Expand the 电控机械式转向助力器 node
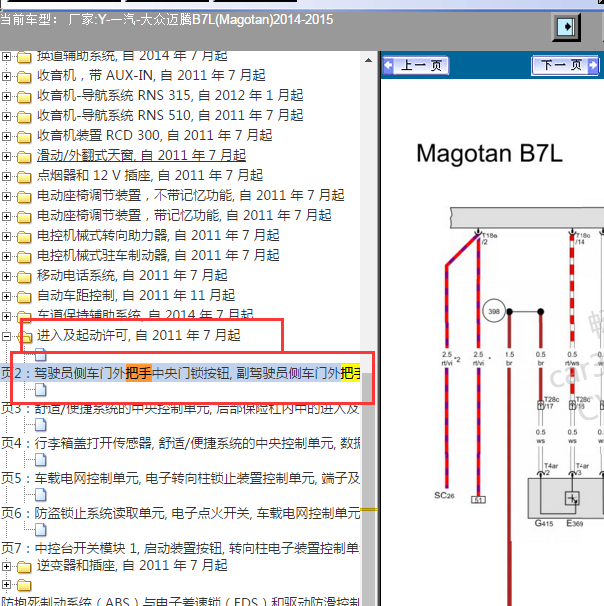Image resolution: width=604 pixels, height=606 pixels. click(6, 237)
